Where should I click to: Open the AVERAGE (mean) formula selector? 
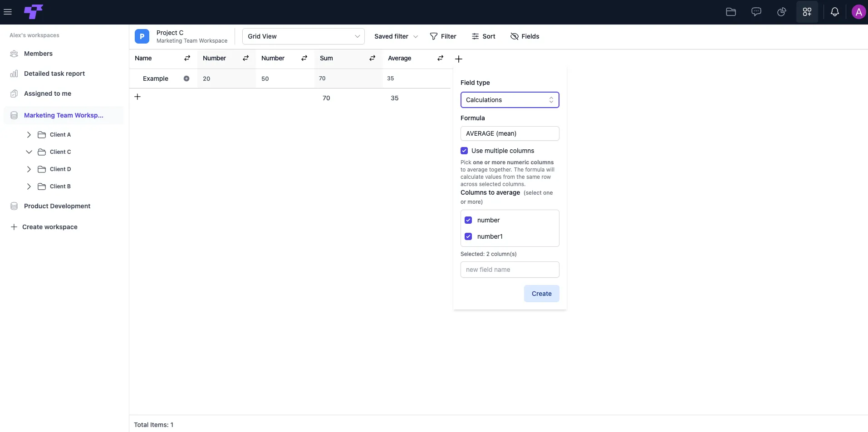pyautogui.click(x=510, y=133)
